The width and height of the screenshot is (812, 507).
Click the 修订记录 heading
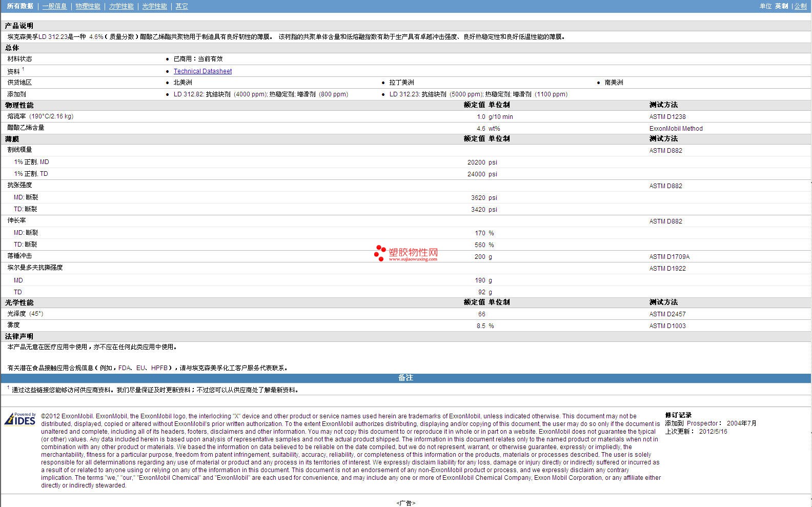(x=678, y=415)
